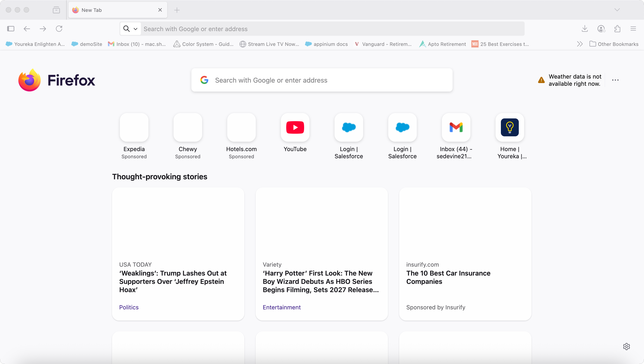The height and width of the screenshot is (364, 644).
Task: Go forward to next page
Action: (43, 29)
